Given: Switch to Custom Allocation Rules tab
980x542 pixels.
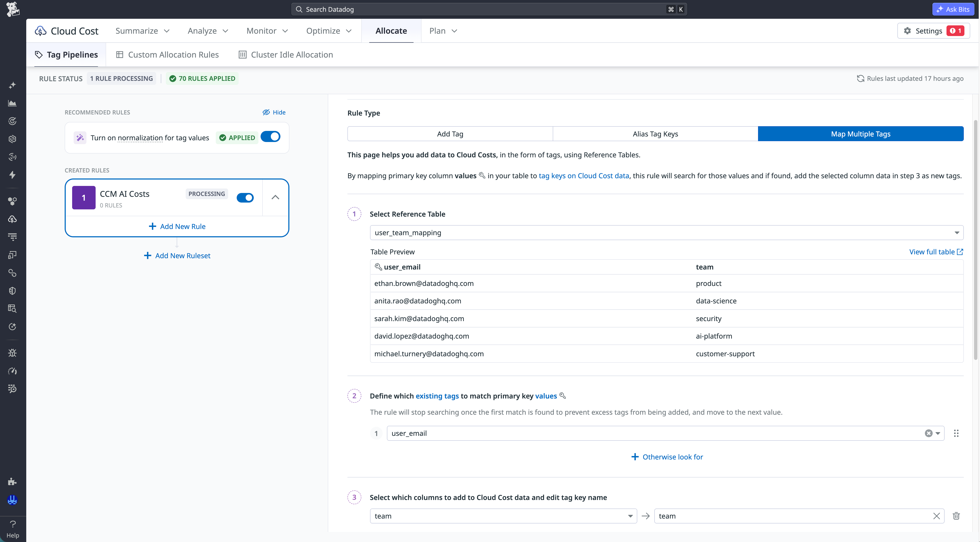Looking at the screenshot, I should (167, 55).
